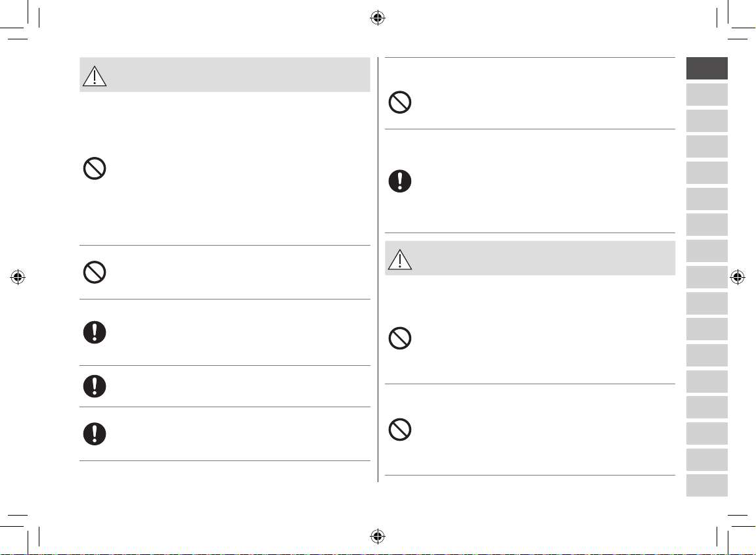Click gray header banner in right column
The image size is (756, 555).
coord(530,258)
